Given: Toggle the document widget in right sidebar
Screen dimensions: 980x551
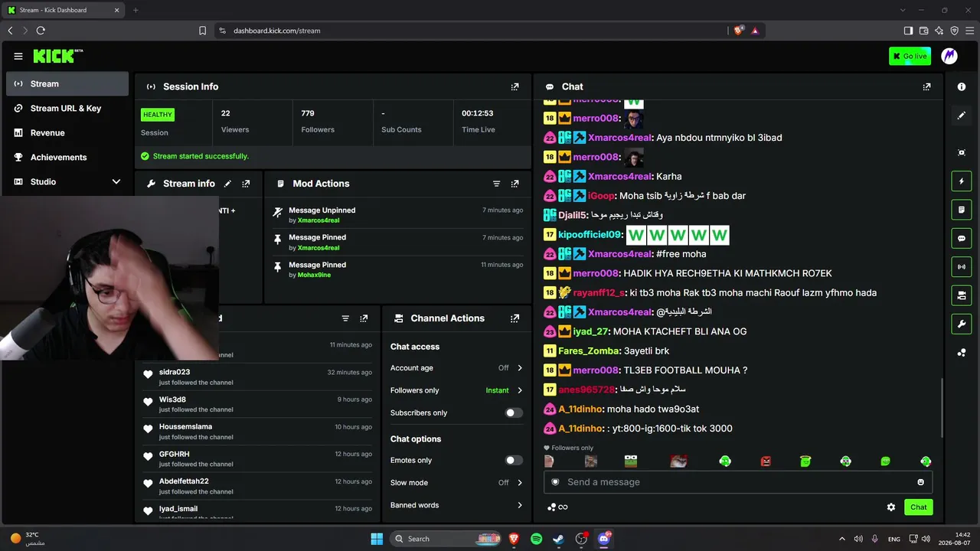Looking at the screenshot, I should point(962,210).
